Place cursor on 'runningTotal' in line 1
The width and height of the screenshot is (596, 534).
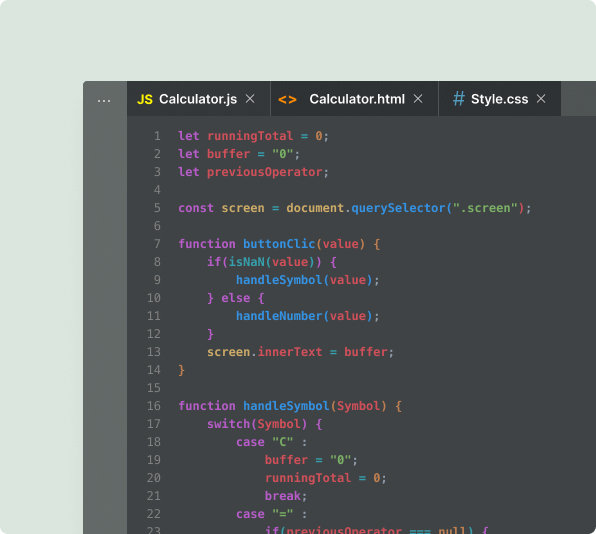(250, 136)
